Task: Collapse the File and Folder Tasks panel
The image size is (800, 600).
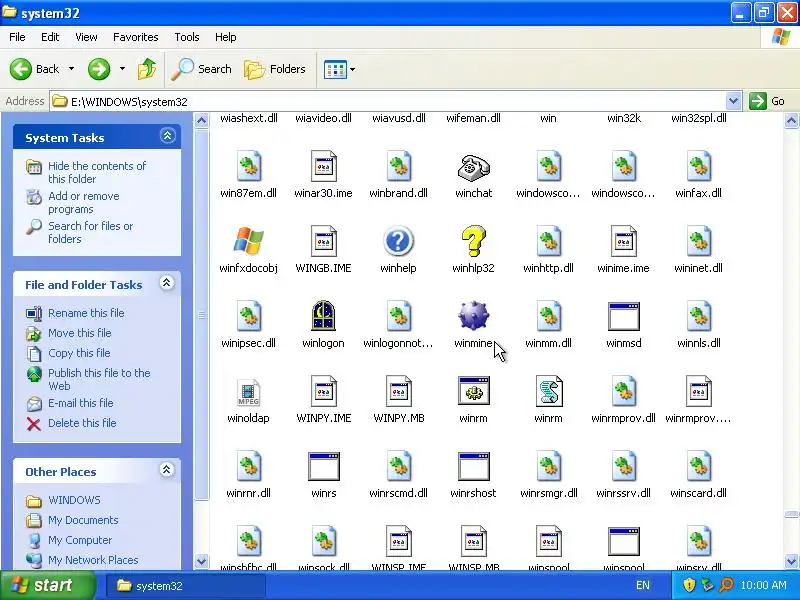Action: pyautogui.click(x=166, y=283)
